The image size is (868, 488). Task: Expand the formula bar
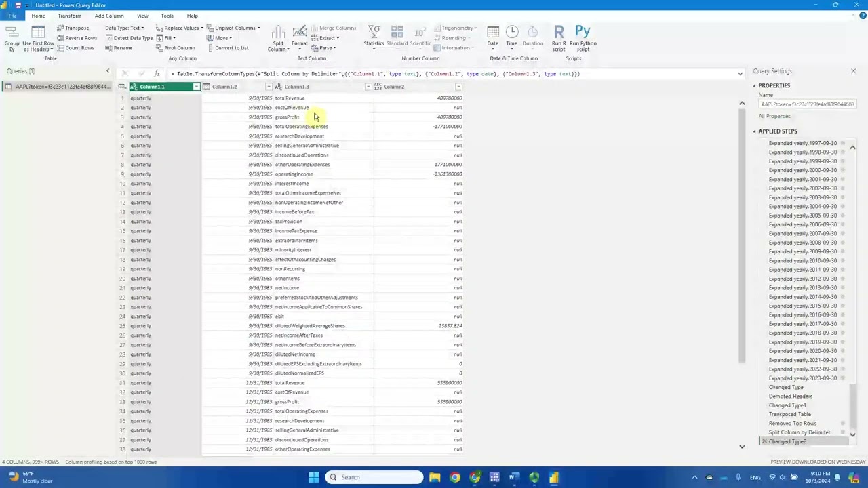pos(740,73)
